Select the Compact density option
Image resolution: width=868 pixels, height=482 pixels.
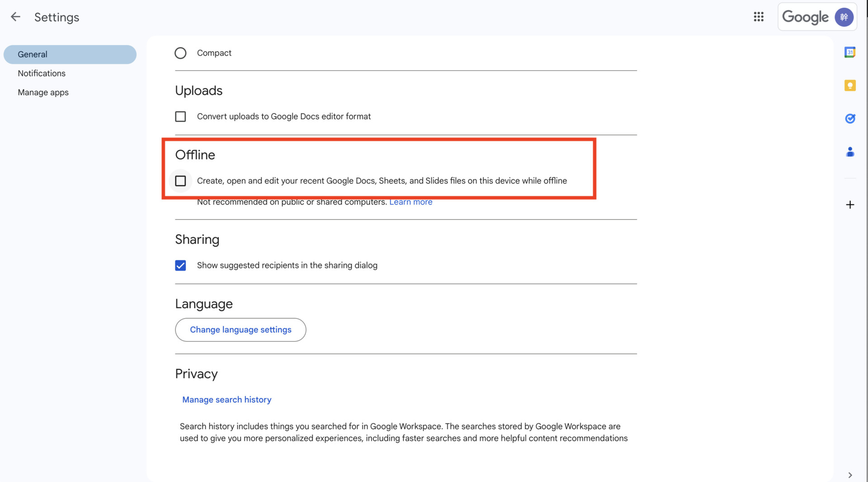pos(180,53)
